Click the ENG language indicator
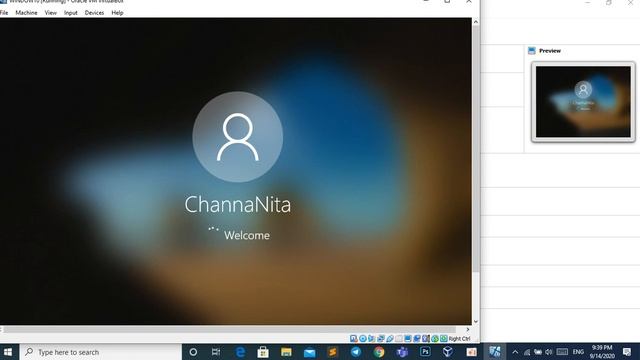Image resolution: width=640 pixels, height=360 pixels. point(578,352)
